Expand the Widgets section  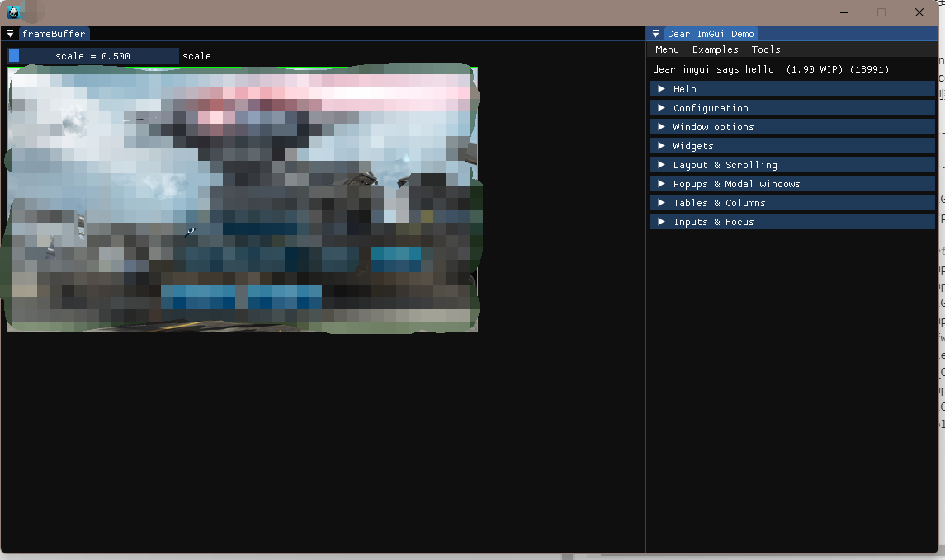coord(792,146)
